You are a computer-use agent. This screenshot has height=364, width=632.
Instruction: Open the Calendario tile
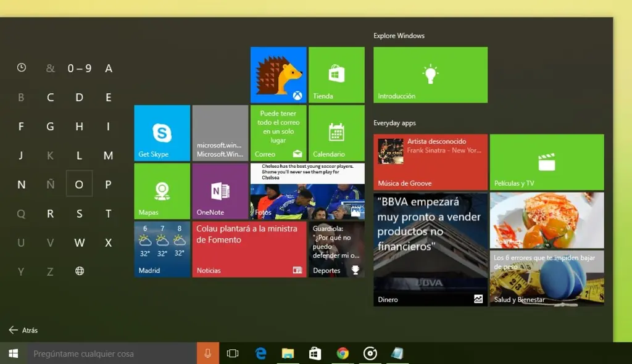click(x=336, y=133)
